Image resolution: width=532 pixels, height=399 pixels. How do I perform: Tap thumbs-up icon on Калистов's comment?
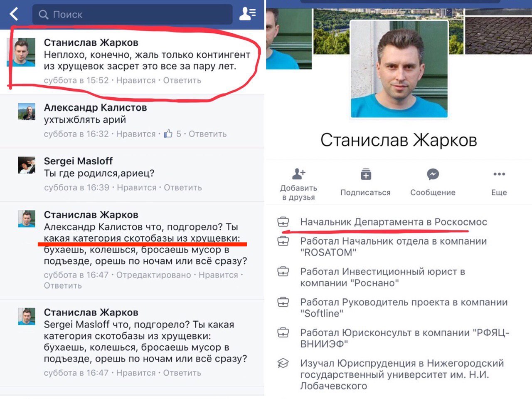pos(168,134)
